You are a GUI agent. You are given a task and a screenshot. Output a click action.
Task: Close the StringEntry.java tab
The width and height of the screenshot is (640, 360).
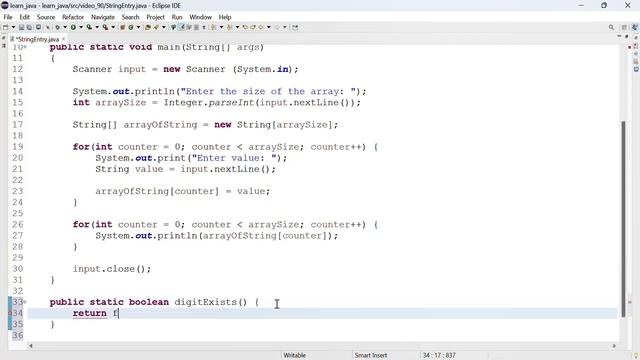(x=64, y=39)
